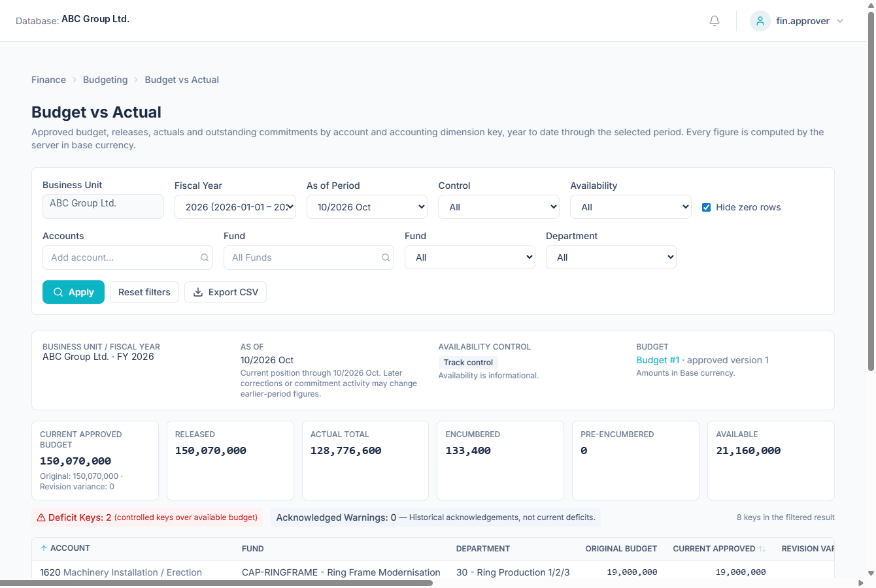
Task: Click the Department column header
Action: [x=483, y=549]
